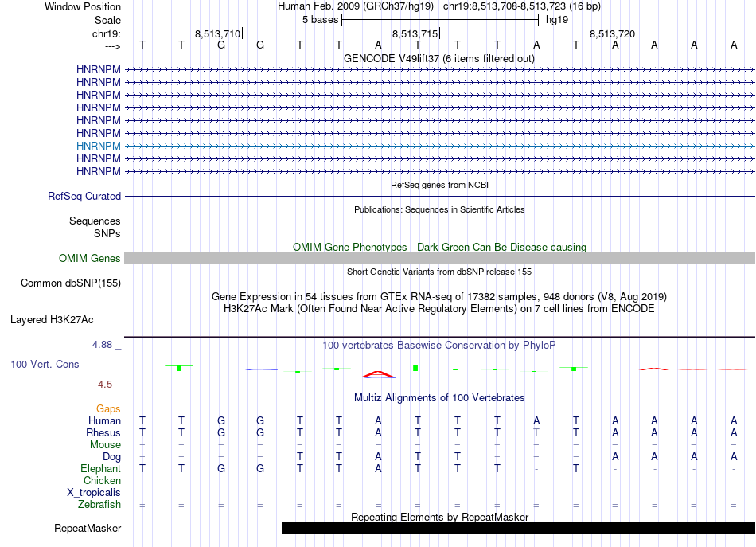
Task: Click the 4.88 PhyloP upper scale value
Action: click(102, 345)
